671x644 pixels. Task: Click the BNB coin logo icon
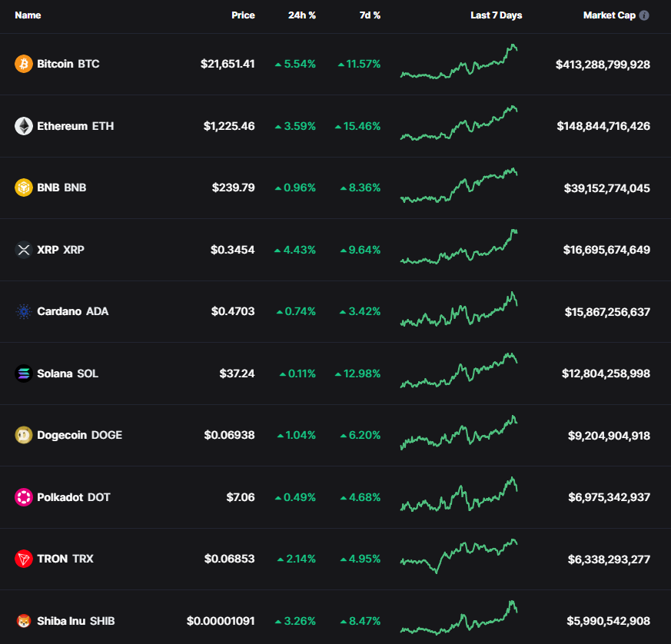coord(24,188)
